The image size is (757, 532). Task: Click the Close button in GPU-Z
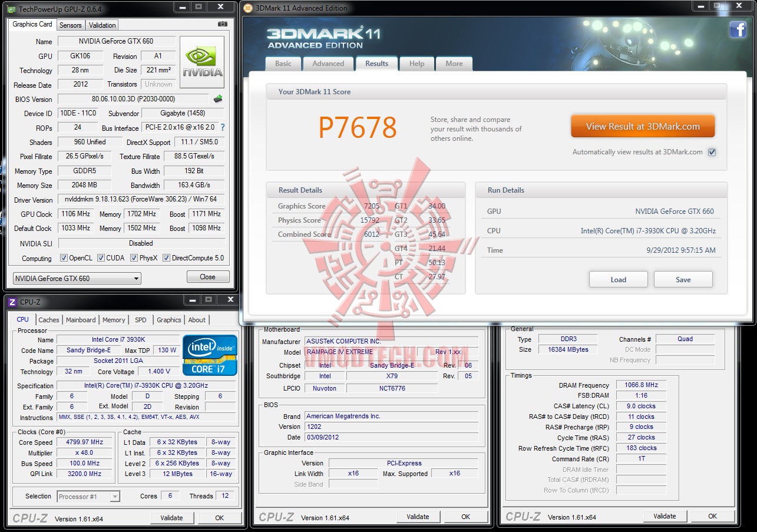pos(207,277)
